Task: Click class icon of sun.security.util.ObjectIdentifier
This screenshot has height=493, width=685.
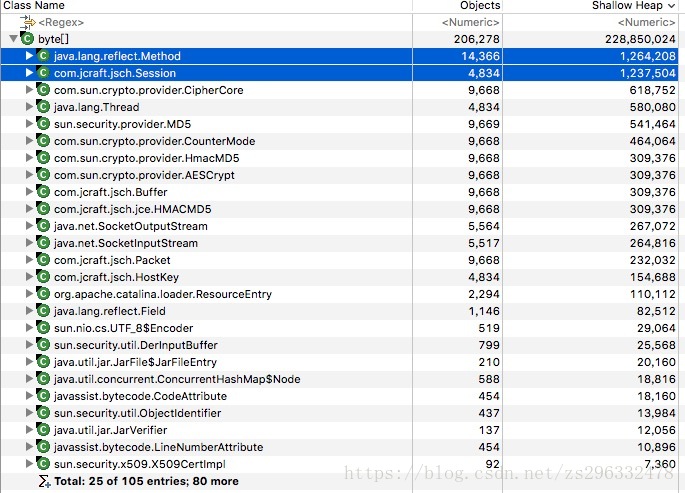Action: [x=43, y=413]
